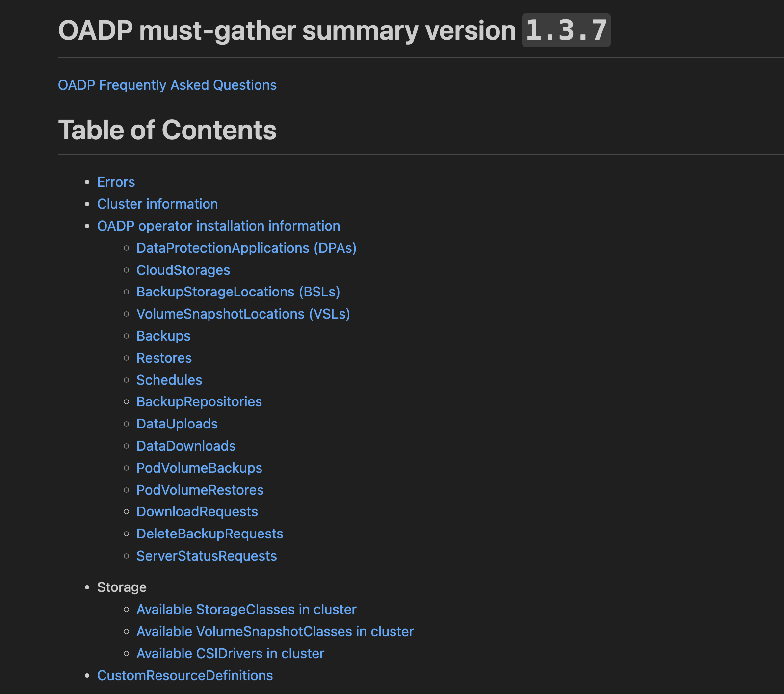The width and height of the screenshot is (784, 694).
Task: Go to Cluster information section
Action: click(x=157, y=204)
